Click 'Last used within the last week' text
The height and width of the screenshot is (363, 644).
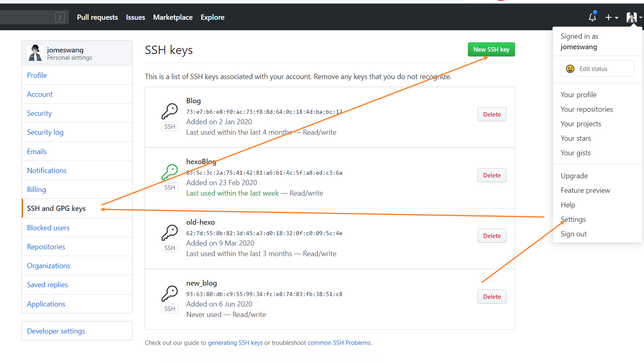click(233, 193)
